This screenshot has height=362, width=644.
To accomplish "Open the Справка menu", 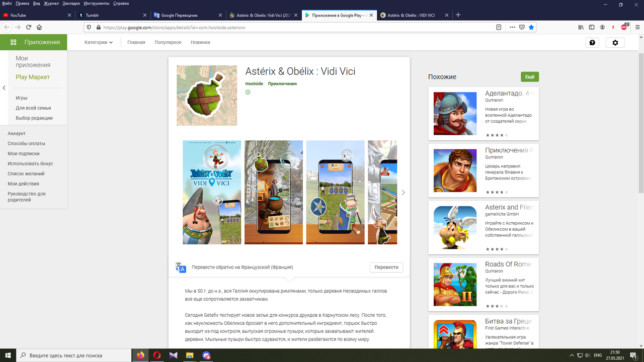I will [x=121, y=4].
